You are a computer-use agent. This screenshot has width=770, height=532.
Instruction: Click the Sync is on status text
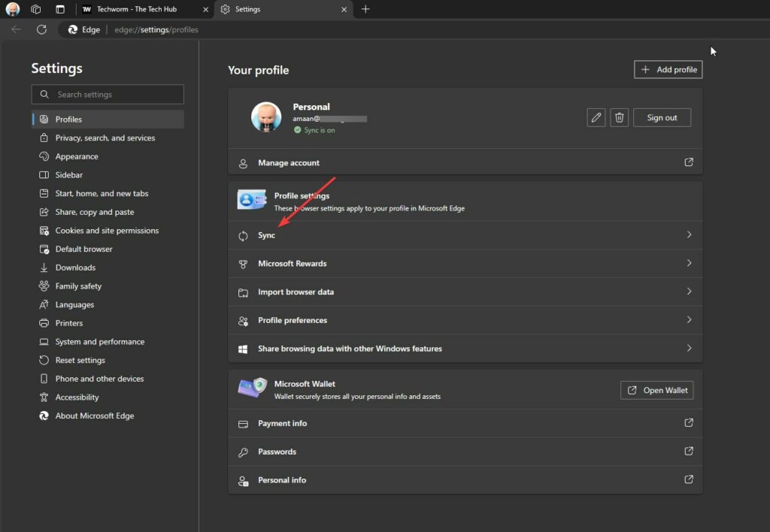[319, 130]
